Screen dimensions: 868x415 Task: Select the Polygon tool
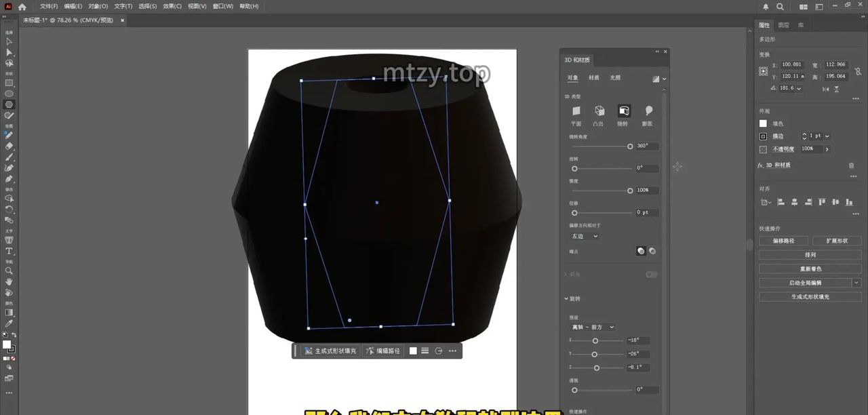pos(9,104)
